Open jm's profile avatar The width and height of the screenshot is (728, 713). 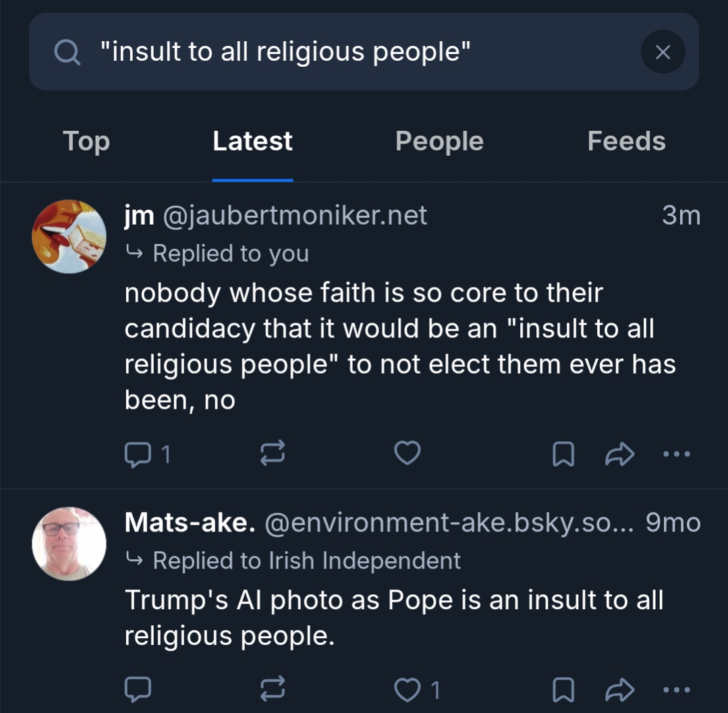click(x=69, y=236)
